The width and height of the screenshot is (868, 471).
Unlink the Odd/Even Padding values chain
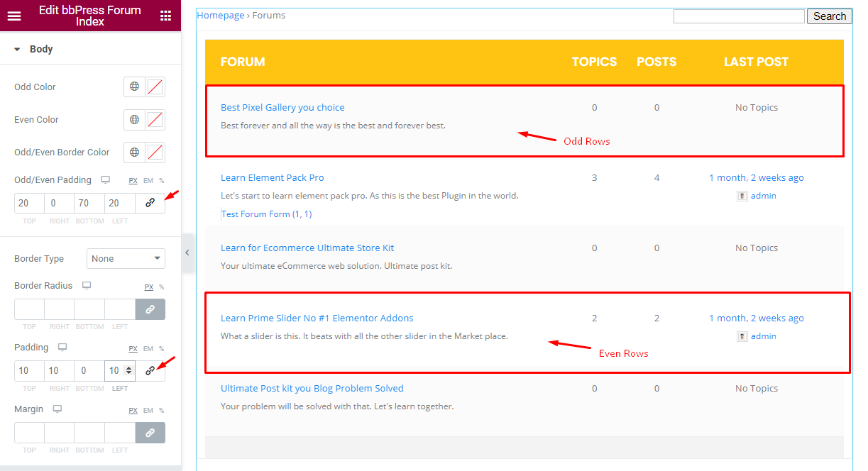(149, 203)
